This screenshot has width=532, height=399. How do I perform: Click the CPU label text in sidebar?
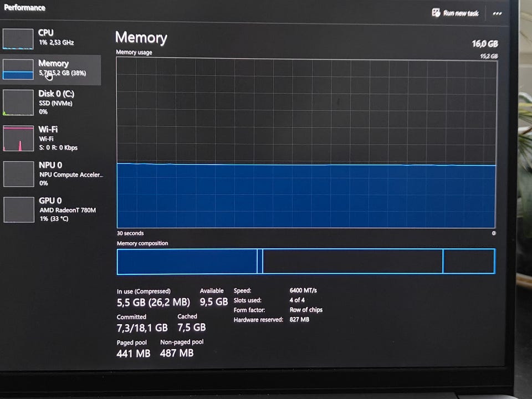pyautogui.click(x=46, y=33)
